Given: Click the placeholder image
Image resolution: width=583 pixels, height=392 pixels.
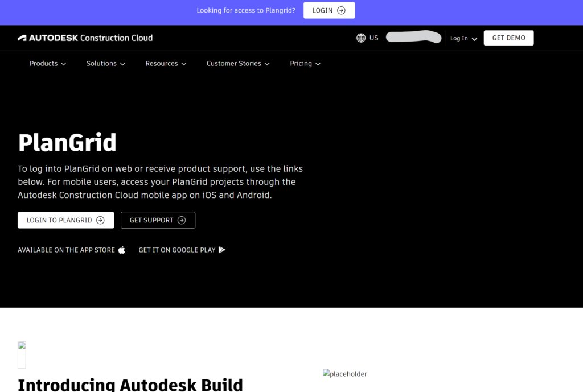Looking at the screenshot, I should 345,374.
